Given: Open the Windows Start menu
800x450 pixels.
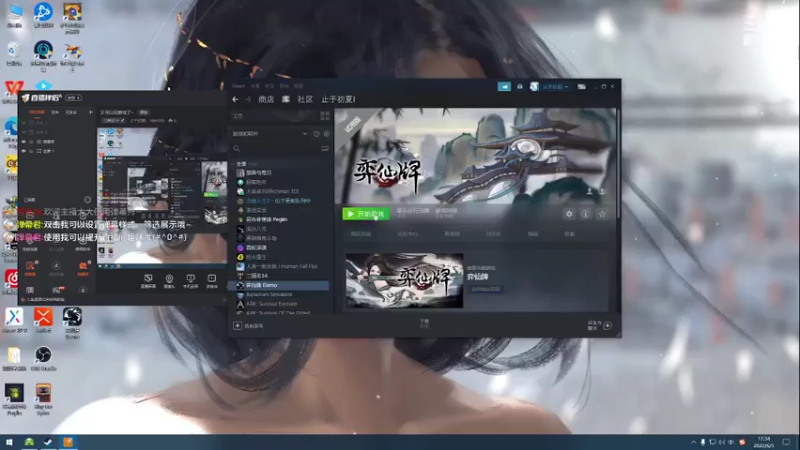Looking at the screenshot, I should 9,442.
